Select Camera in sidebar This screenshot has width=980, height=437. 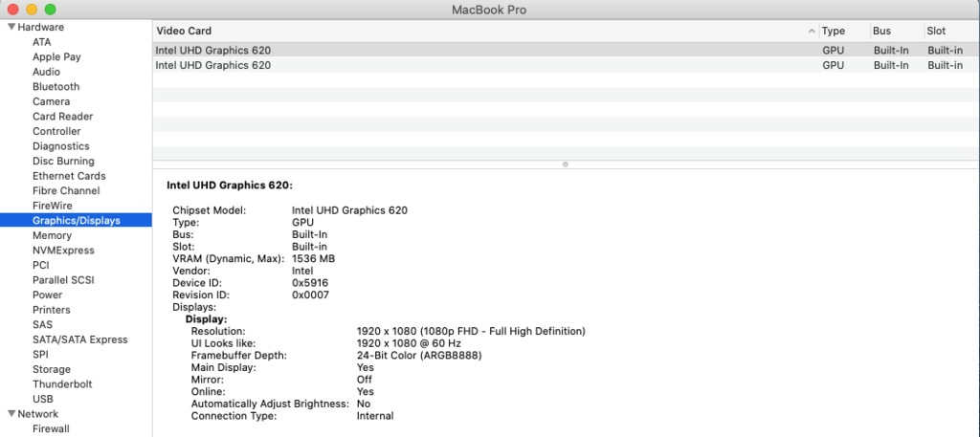tap(52, 101)
